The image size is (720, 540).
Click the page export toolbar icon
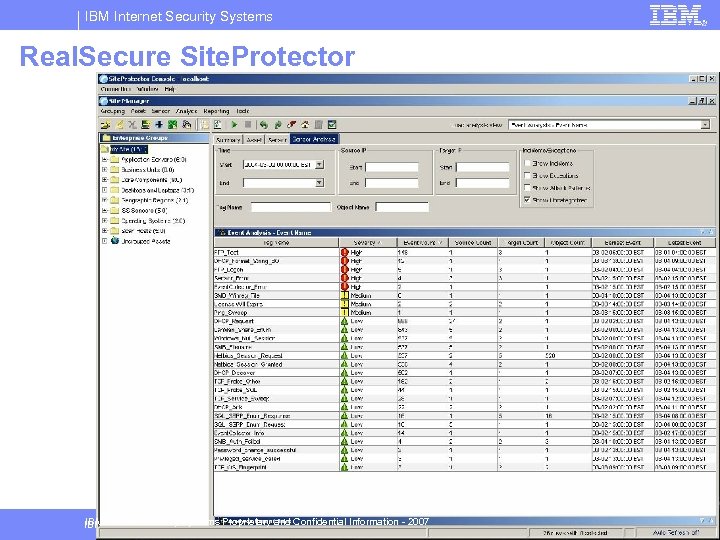[218, 124]
